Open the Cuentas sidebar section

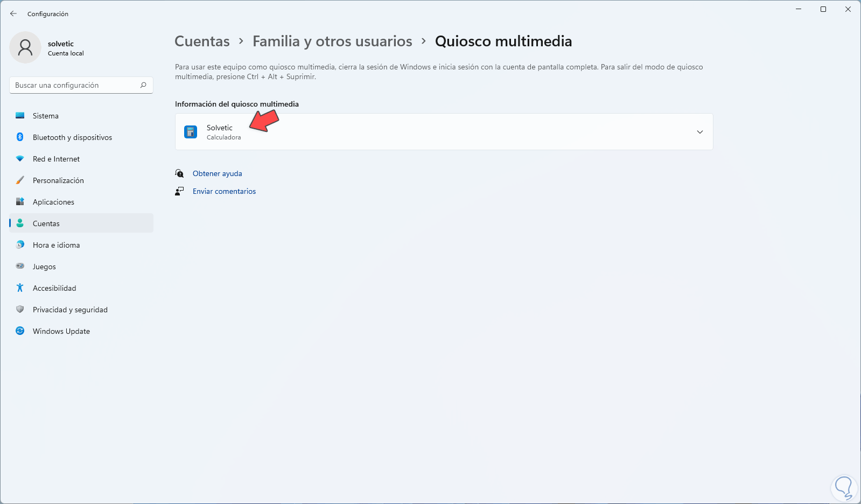[x=46, y=223]
